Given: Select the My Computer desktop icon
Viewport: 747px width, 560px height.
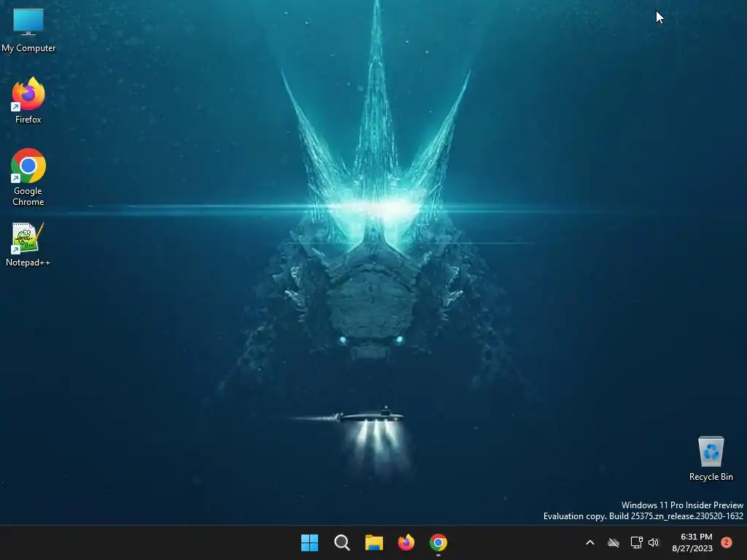Looking at the screenshot, I should pyautogui.click(x=28, y=30).
